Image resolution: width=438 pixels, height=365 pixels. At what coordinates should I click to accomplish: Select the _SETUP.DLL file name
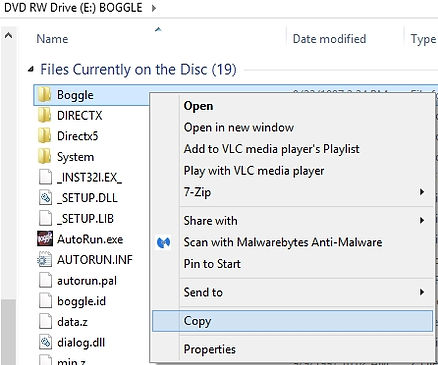click(x=87, y=198)
